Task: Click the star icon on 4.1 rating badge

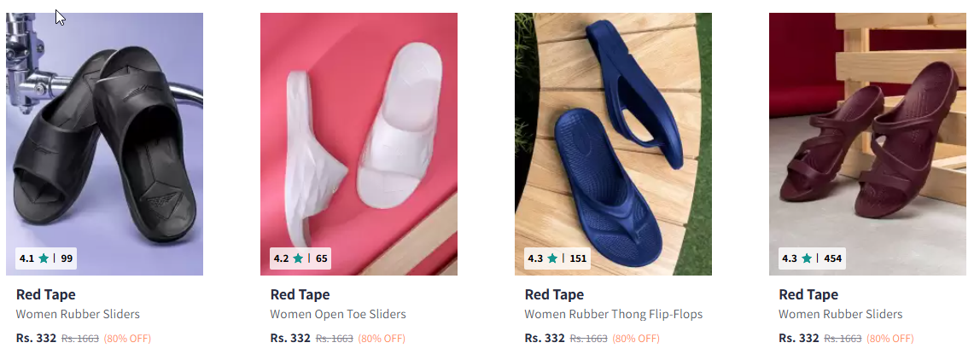Action: 44,258
